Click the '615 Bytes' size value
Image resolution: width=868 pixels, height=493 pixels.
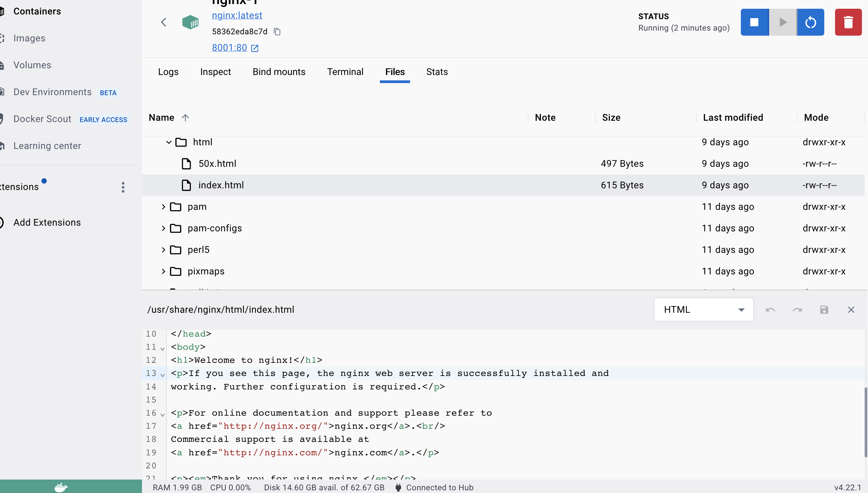click(x=622, y=185)
